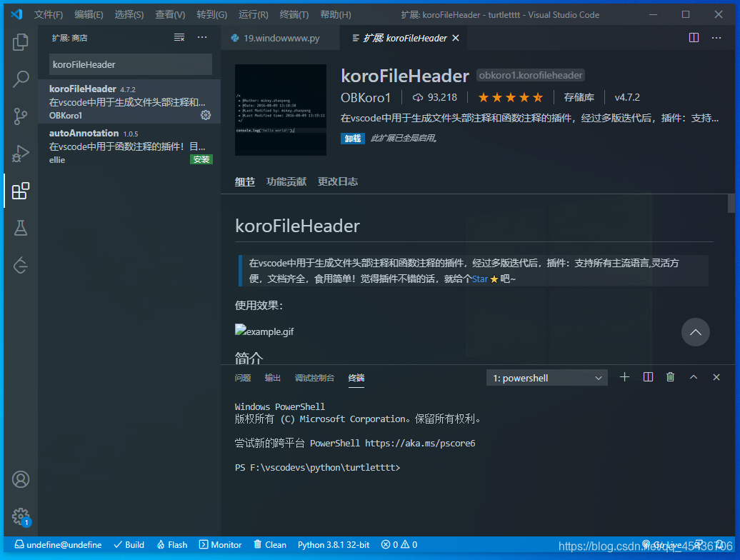Open the 转到(G) menu

tap(211, 14)
